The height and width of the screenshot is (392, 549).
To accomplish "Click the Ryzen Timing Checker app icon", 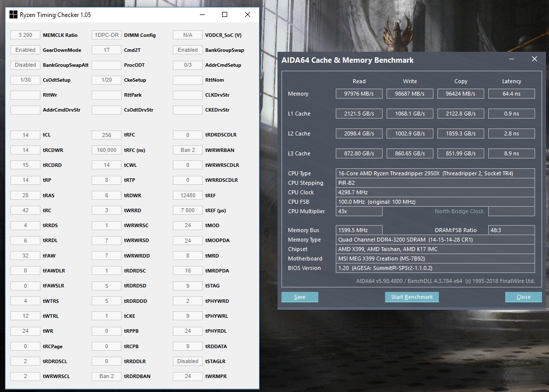I will [x=13, y=15].
